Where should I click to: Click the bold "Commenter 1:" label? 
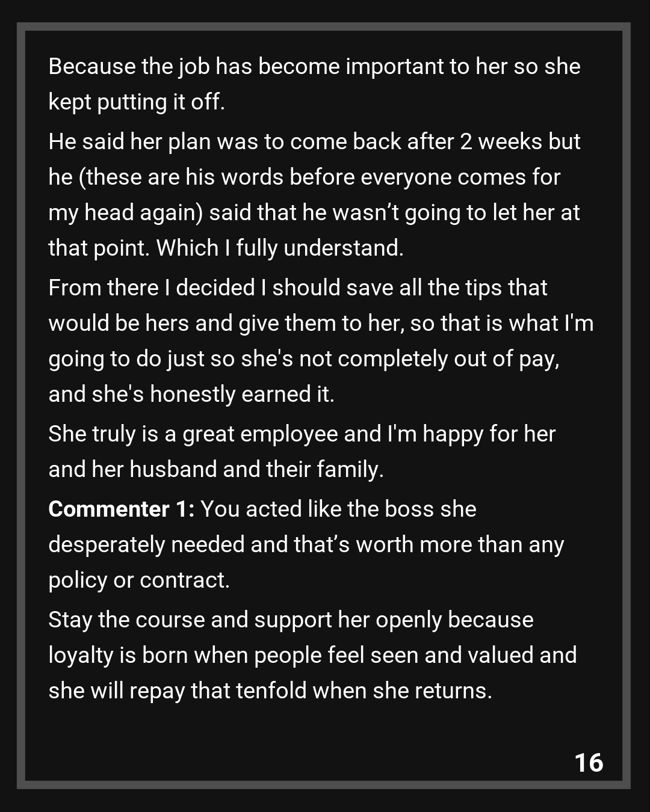pos(121,509)
